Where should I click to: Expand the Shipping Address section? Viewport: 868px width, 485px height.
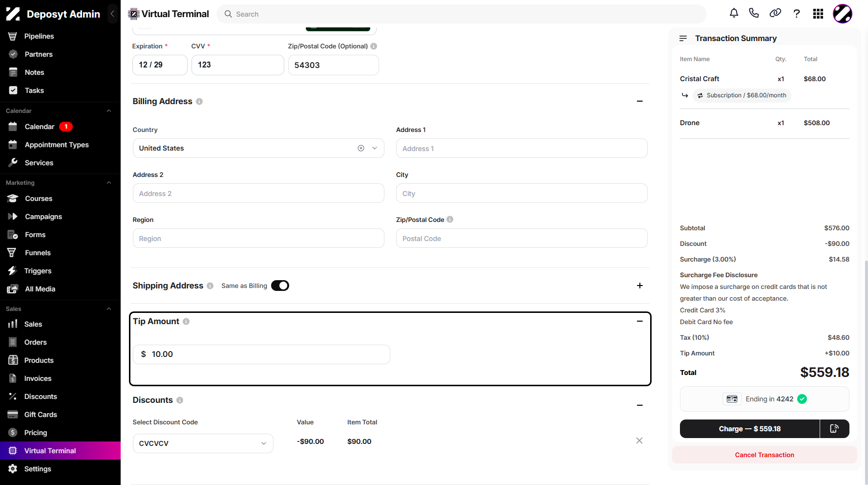click(x=640, y=286)
